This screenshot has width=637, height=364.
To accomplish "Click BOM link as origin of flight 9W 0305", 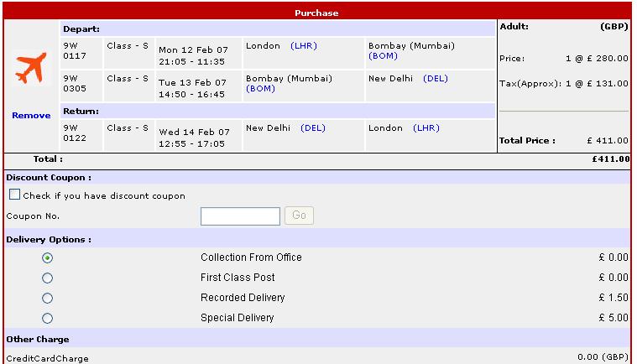I will coord(260,88).
